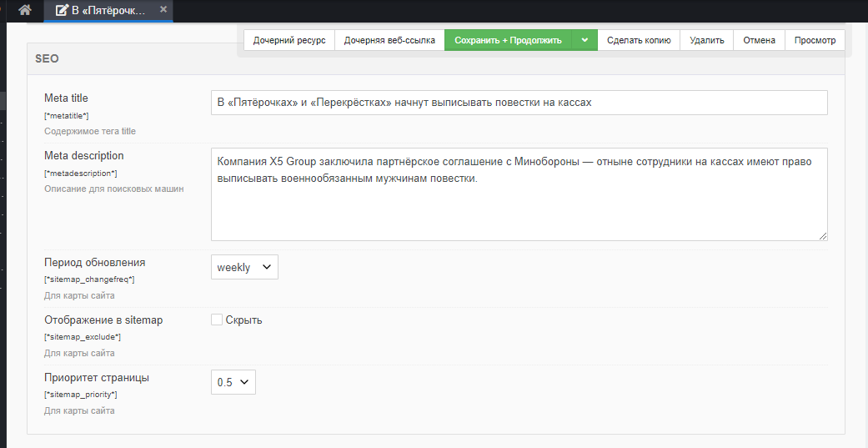Close the «Пятёрочк...» resource tab

pyautogui.click(x=163, y=10)
